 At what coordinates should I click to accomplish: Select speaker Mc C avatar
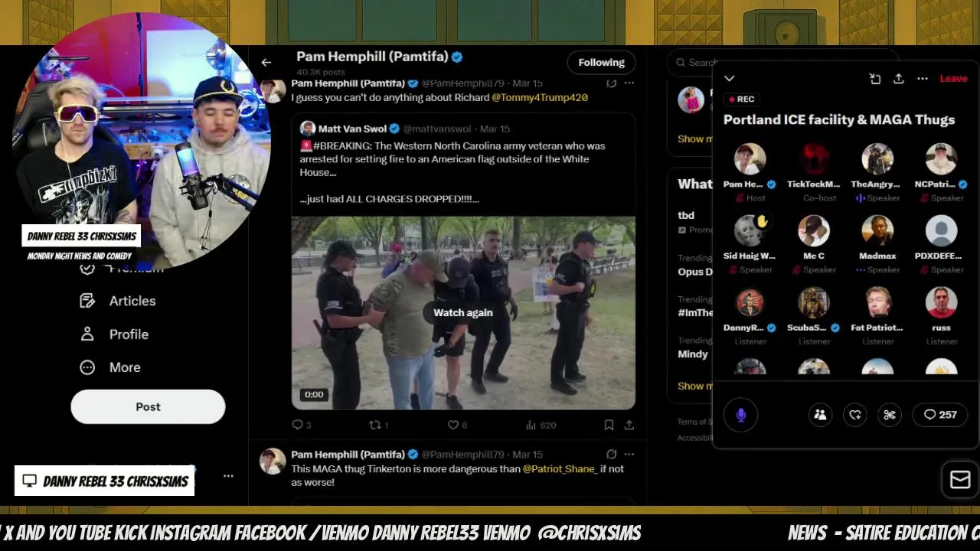point(814,231)
